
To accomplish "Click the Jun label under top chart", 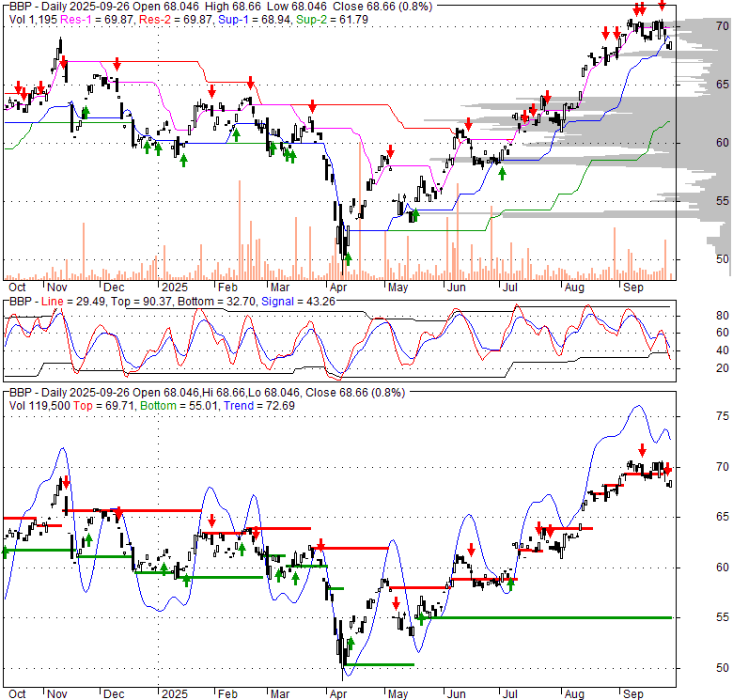I will [457, 288].
